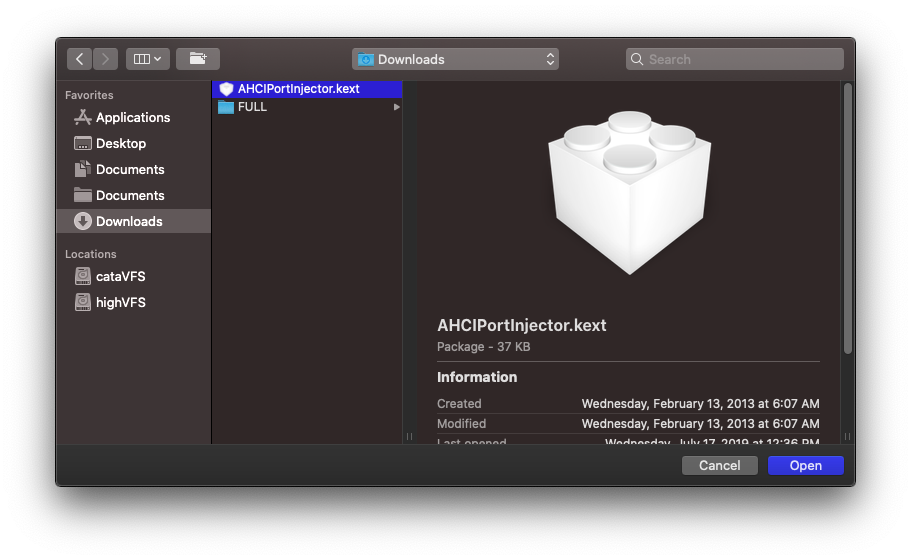Click the Favorites section header
911x560 pixels.
89,95
